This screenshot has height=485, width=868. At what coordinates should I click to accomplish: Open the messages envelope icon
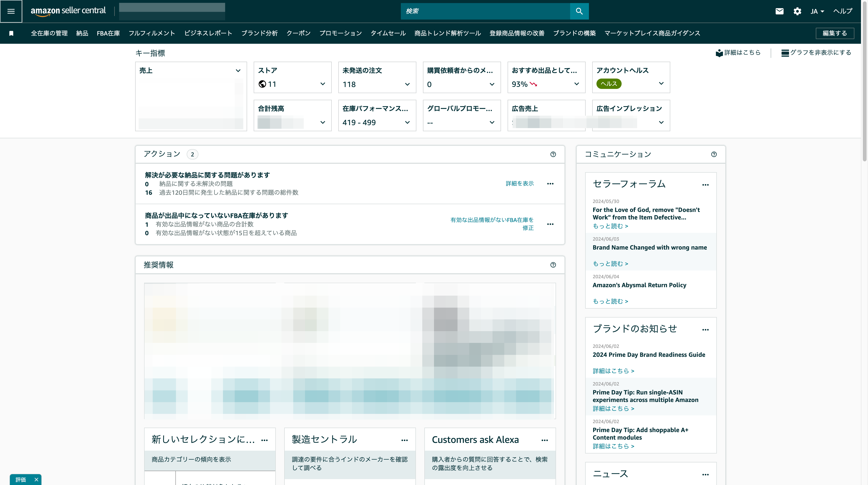coord(779,11)
